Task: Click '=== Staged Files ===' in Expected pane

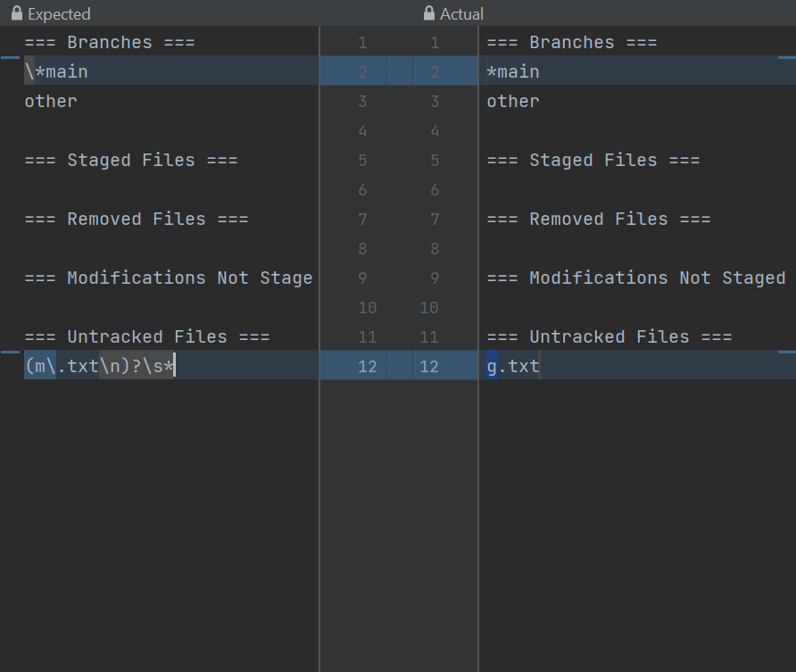Action: [131, 160]
